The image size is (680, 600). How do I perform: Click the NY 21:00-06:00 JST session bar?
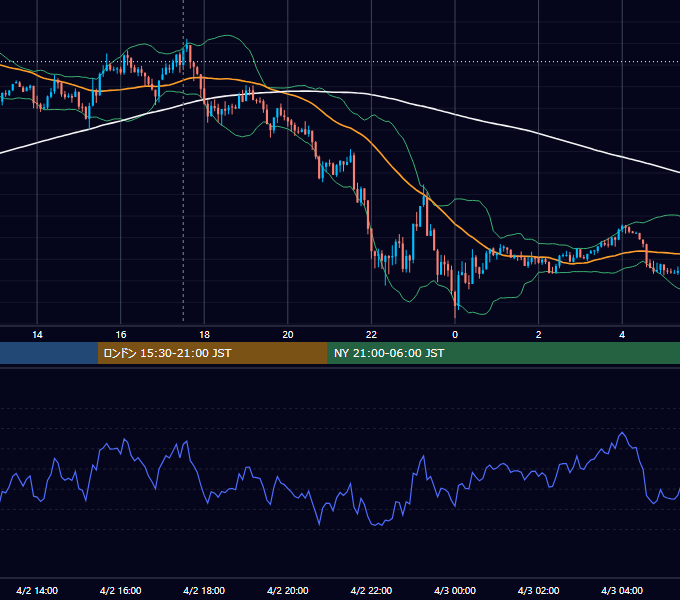click(503, 353)
